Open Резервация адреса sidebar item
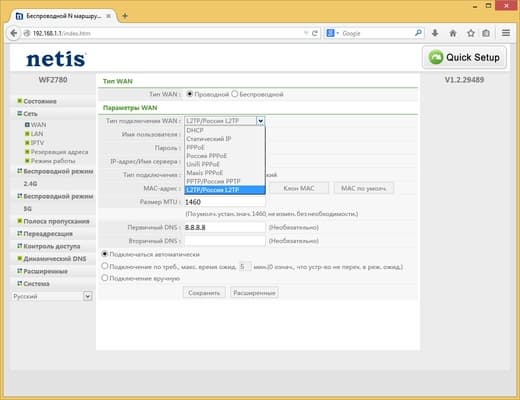The height and width of the screenshot is (400, 520). pos(59,152)
